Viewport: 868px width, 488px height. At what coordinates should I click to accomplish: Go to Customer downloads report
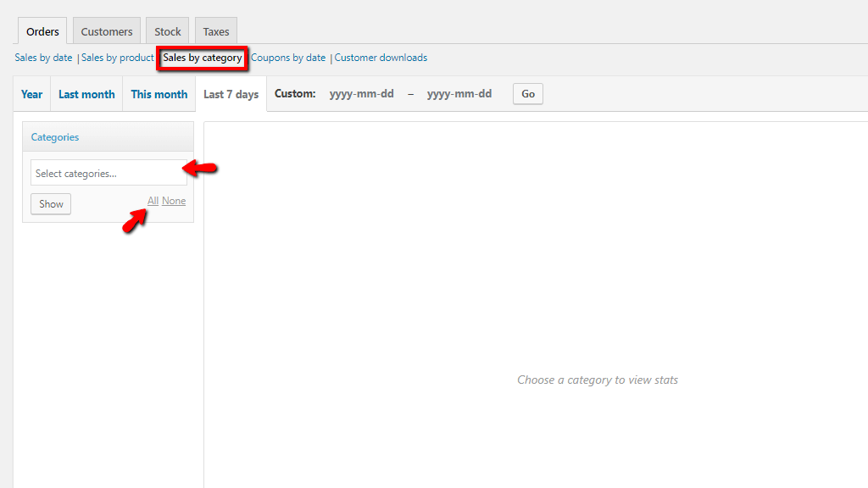pyautogui.click(x=381, y=58)
